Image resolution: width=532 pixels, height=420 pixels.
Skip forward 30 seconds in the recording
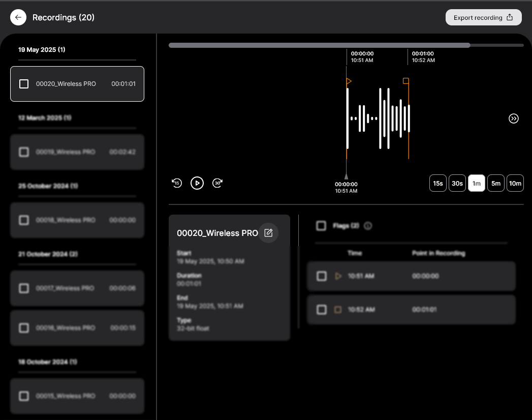[x=217, y=183]
